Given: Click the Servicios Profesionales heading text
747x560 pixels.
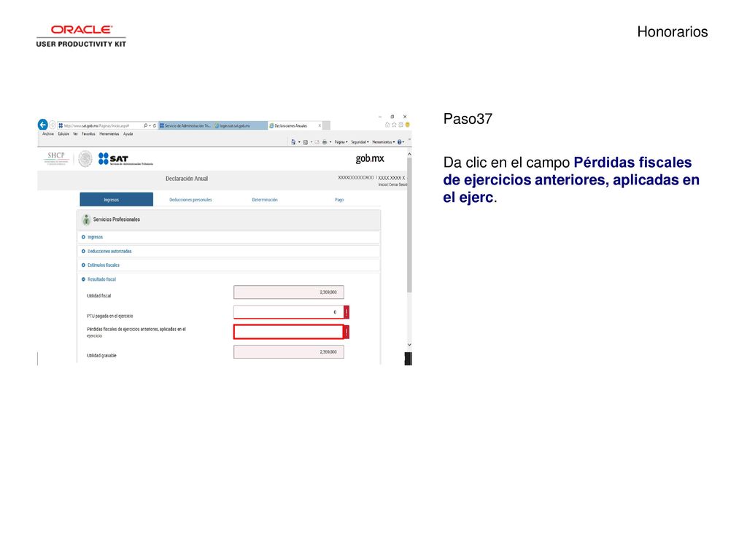Looking at the screenshot, I should click(x=116, y=219).
